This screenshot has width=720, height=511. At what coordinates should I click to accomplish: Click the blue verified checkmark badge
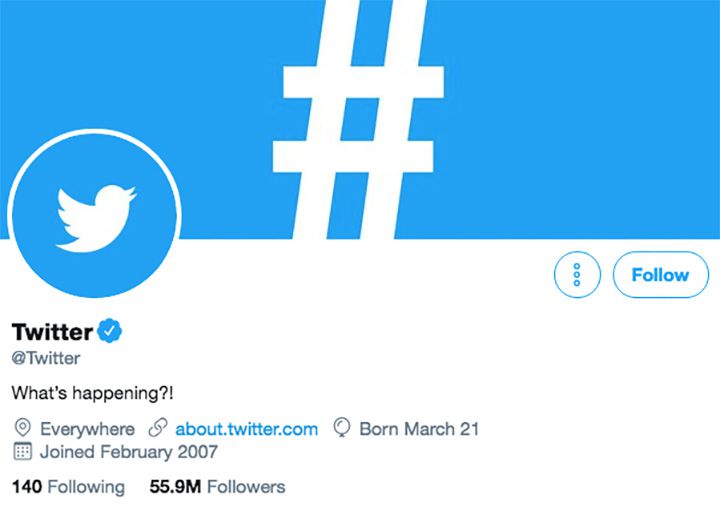110,331
